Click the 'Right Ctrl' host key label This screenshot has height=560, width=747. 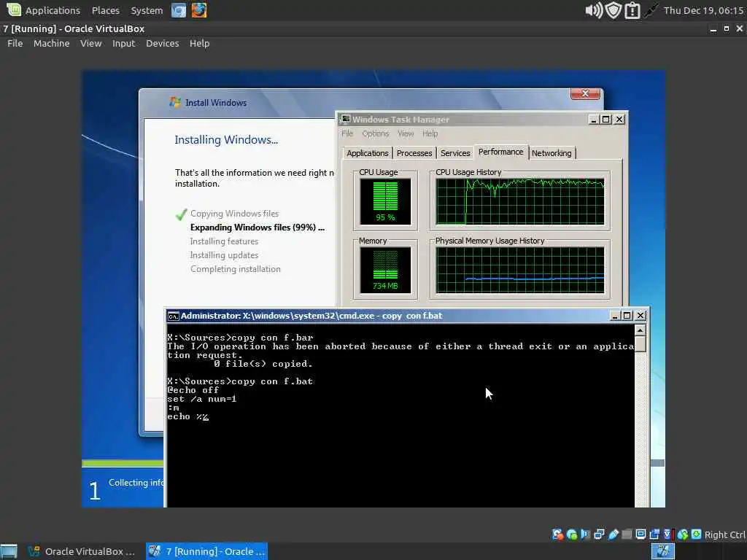point(724,534)
